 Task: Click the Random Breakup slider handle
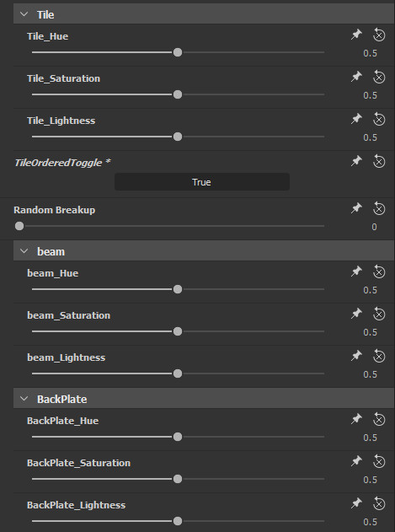pyautogui.click(x=19, y=226)
